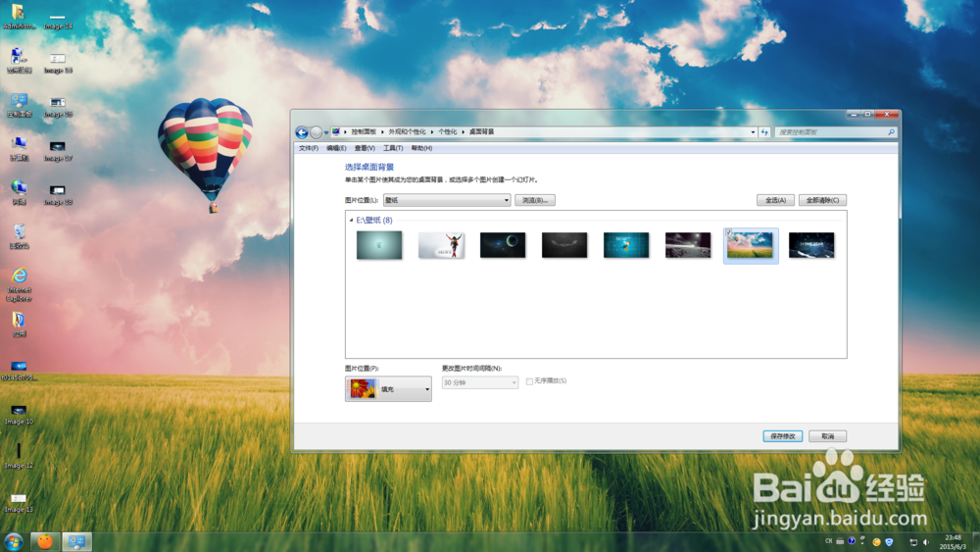Open the Image 17 desktop file
The image size is (980, 552).
point(58,150)
